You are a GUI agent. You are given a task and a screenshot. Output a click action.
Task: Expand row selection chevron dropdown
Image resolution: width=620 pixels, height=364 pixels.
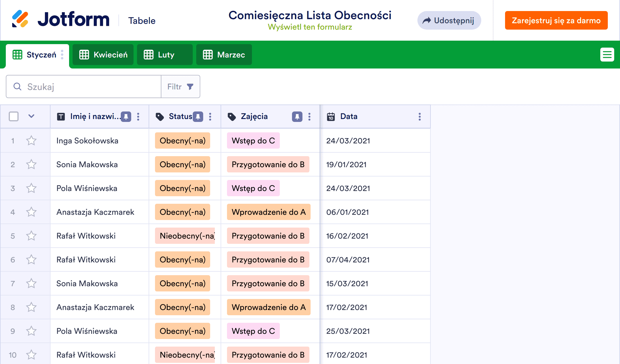pyautogui.click(x=31, y=116)
